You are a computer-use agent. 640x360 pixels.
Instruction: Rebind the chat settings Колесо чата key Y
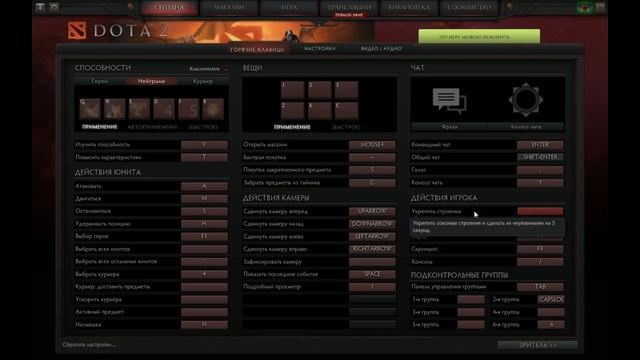pos(540,183)
